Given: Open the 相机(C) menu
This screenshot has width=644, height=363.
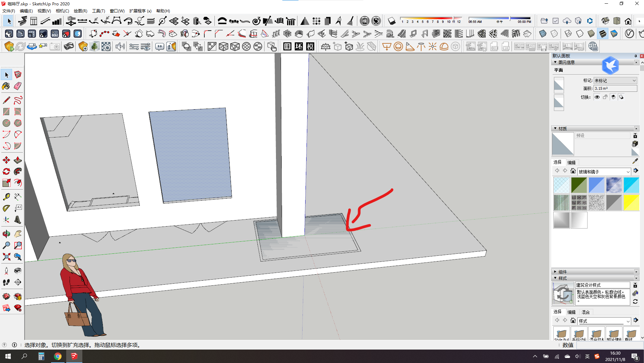Looking at the screenshot, I should click(x=62, y=11).
